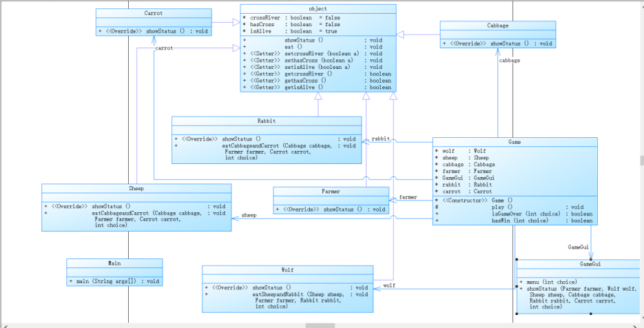Viewport: 644px width, 328px height.
Task: Click the horizontal scrollbar left arrow
Action: [x=5, y=325]
